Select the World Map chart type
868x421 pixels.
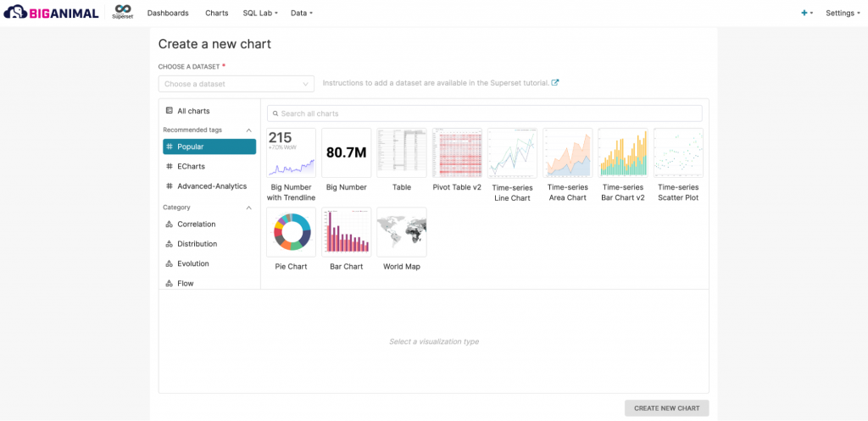(x=401, y=232)
